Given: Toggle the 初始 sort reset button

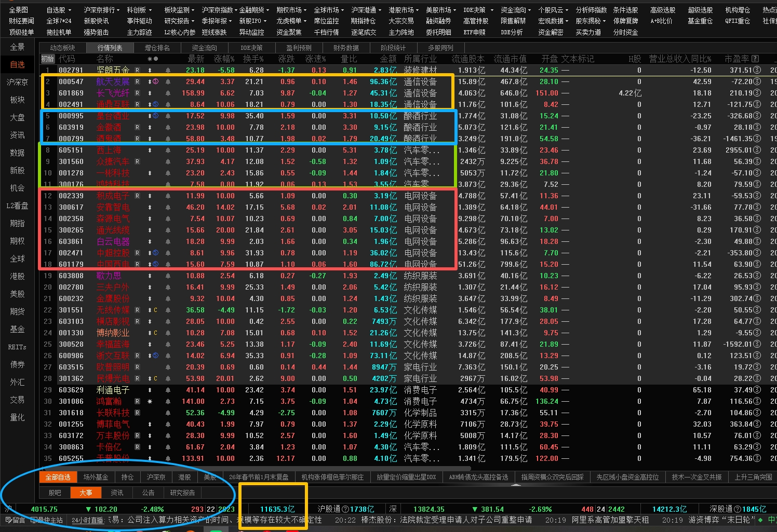Looking at the screenshot, I should [x=48, y=59].
